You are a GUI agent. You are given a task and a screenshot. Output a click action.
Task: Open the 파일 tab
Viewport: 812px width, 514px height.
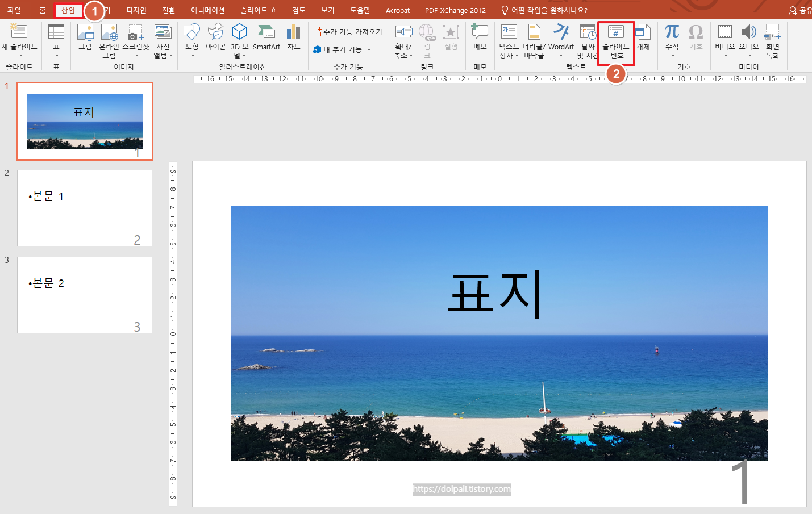click(x=14, y=10)
